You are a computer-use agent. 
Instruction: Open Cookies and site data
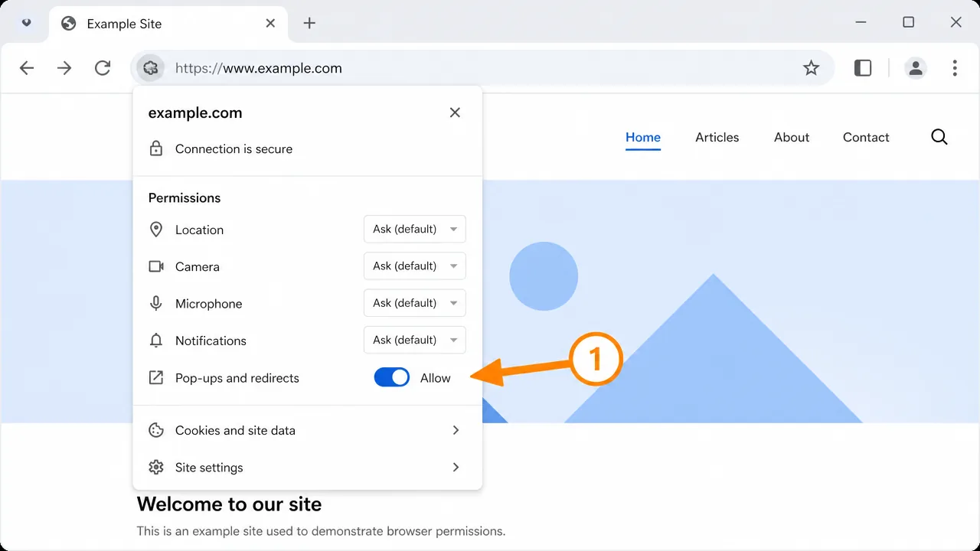tap(307, 430)
